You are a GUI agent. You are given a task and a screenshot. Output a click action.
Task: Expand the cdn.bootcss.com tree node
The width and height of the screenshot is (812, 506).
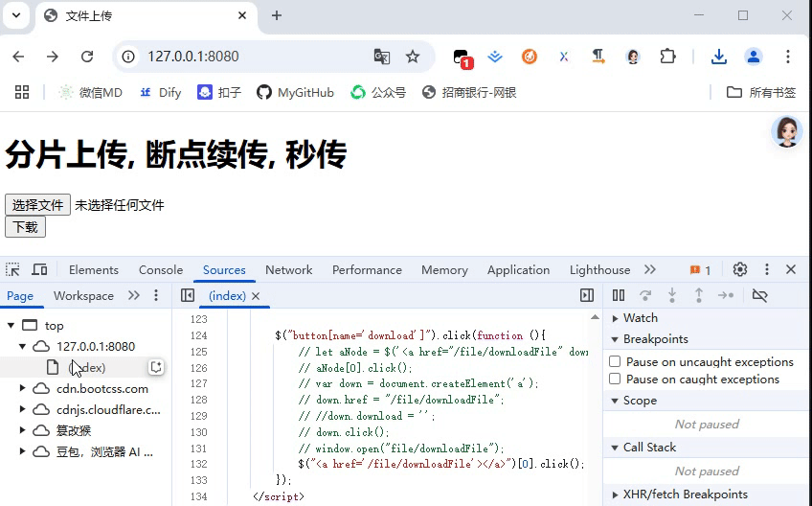point(22,388)
